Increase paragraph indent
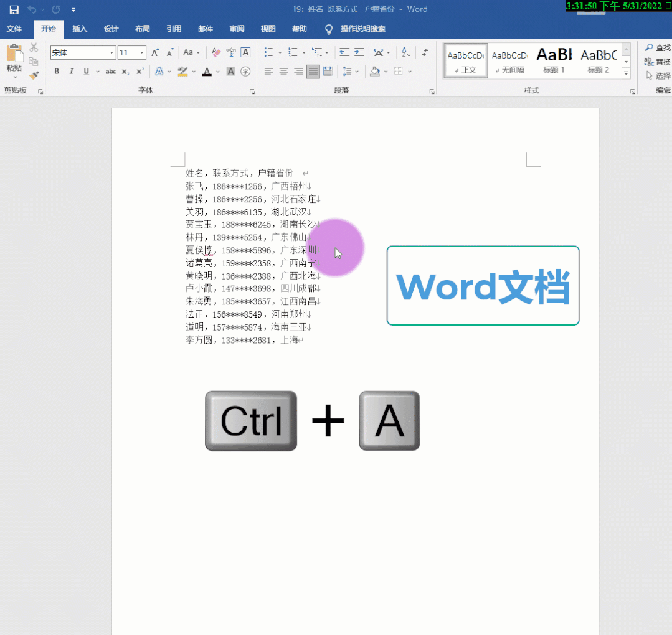 (359, 52)
